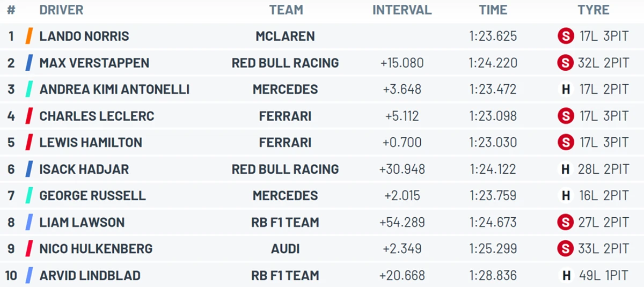644x287 pixels.
Task: Select the Red Bull Racing team for Verstappen
Action: click(286, 63)
